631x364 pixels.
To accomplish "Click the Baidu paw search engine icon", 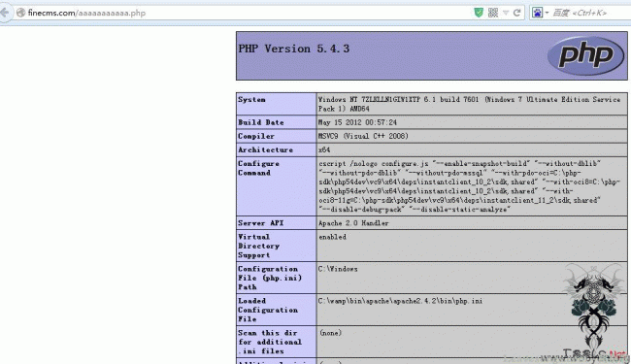I will click(x=537, y=13).
